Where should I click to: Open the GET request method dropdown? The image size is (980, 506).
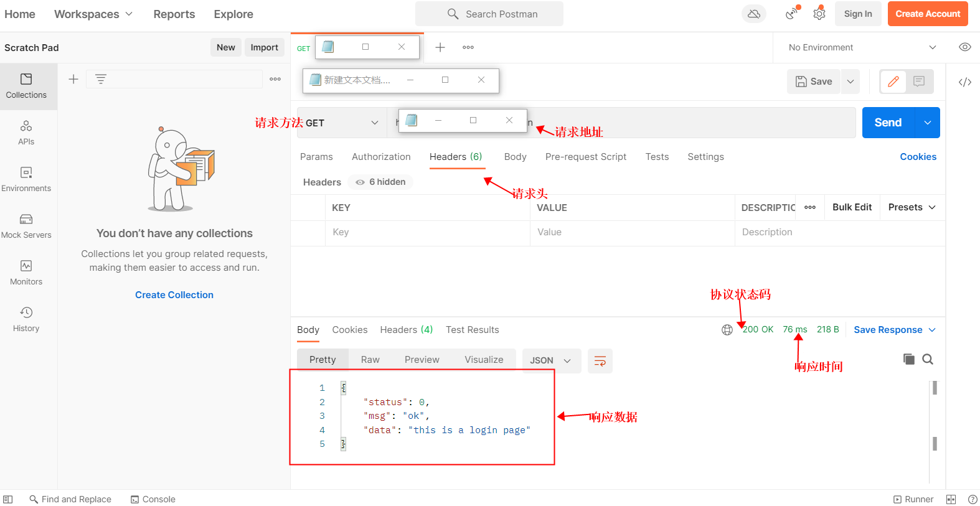(x=341, y=123)
